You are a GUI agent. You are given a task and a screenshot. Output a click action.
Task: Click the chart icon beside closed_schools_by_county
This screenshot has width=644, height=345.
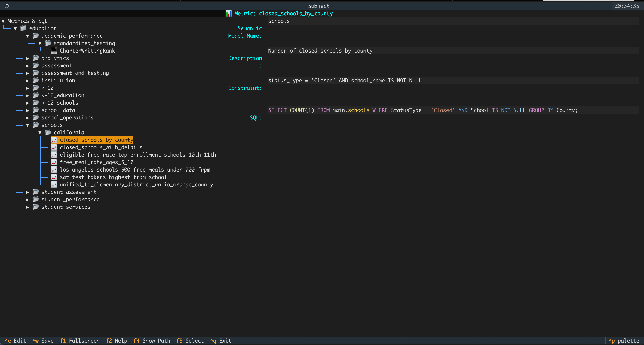pyautogui.click(x=54, y=140)
